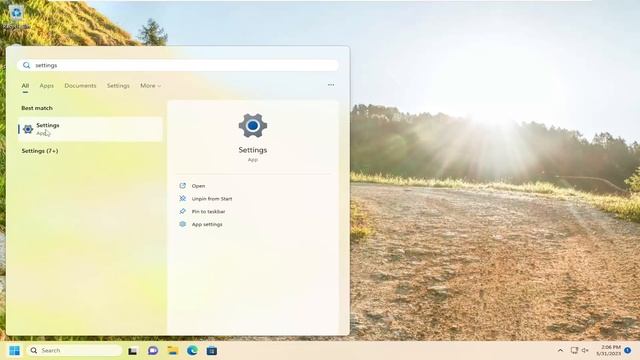This screenshot has width=640, height=360.
Task: Choose Pin to taskbar
Action: pyautogui.click(x=209, y=211)
